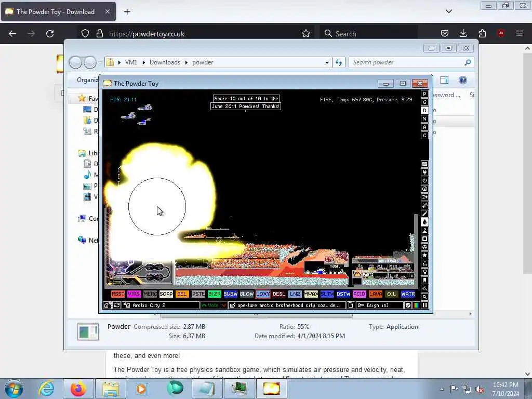Open Firefox list all tabs chevron
The height and width of the screenshot is (399, 532).
point(449,11)
